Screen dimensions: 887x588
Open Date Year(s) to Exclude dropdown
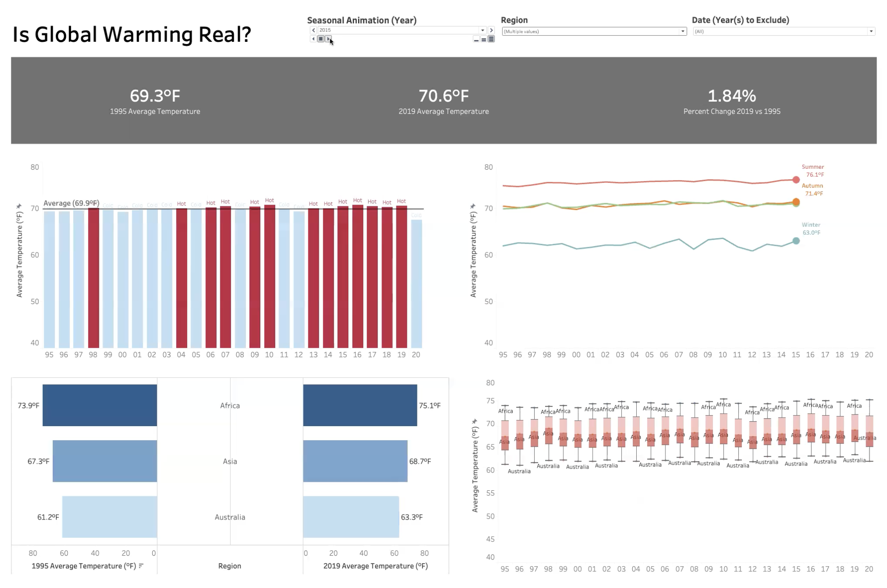[871, 31]
